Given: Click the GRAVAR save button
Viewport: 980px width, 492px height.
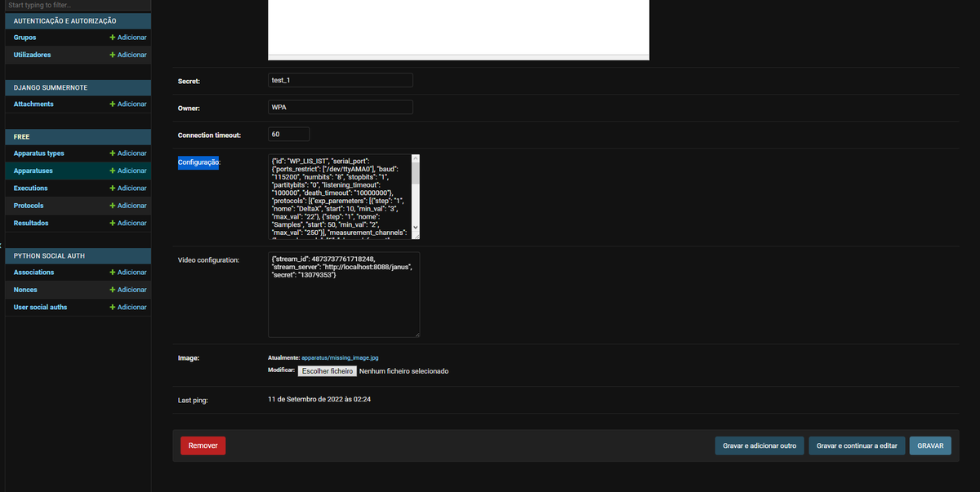Looking at the screenshot, I should point(930,445).
